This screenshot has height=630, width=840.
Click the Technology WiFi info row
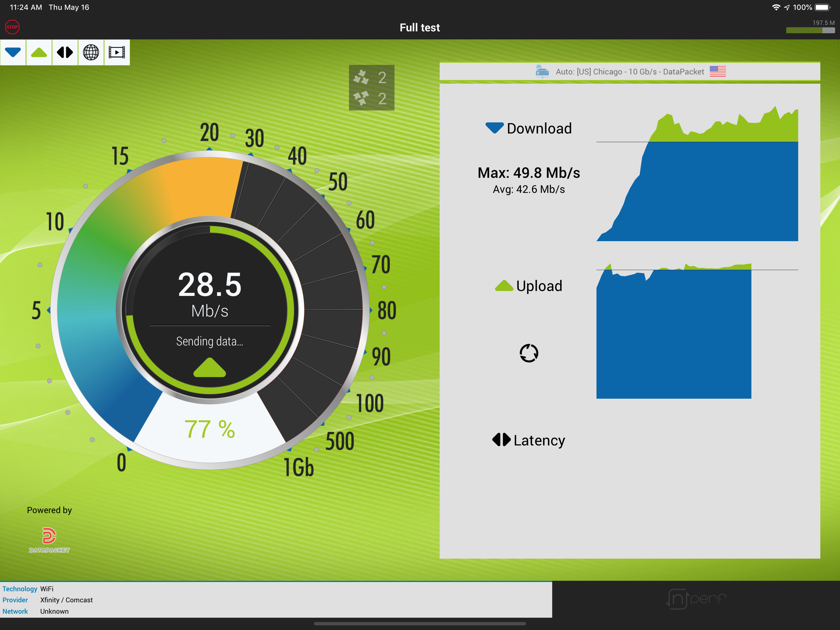point(28,588)
